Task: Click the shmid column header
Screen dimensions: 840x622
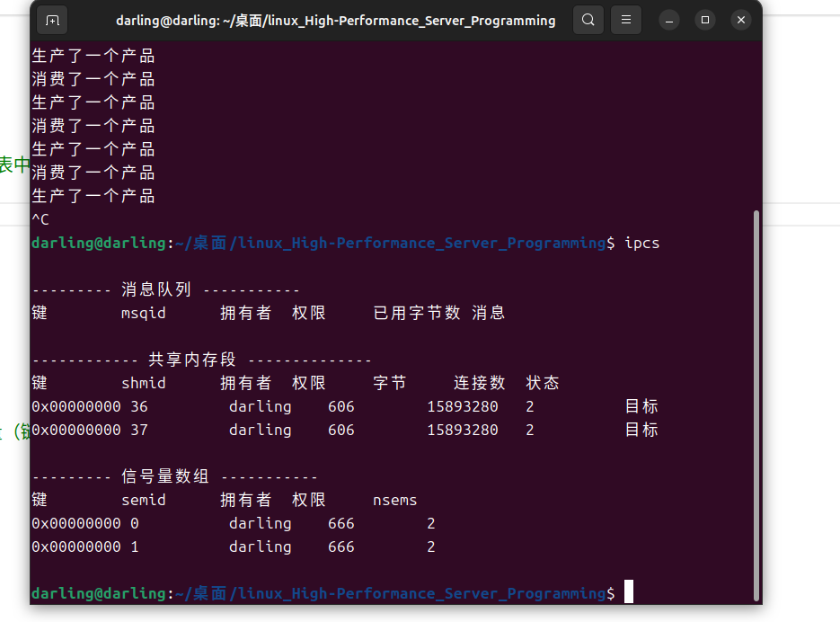Action: [143, 384]
